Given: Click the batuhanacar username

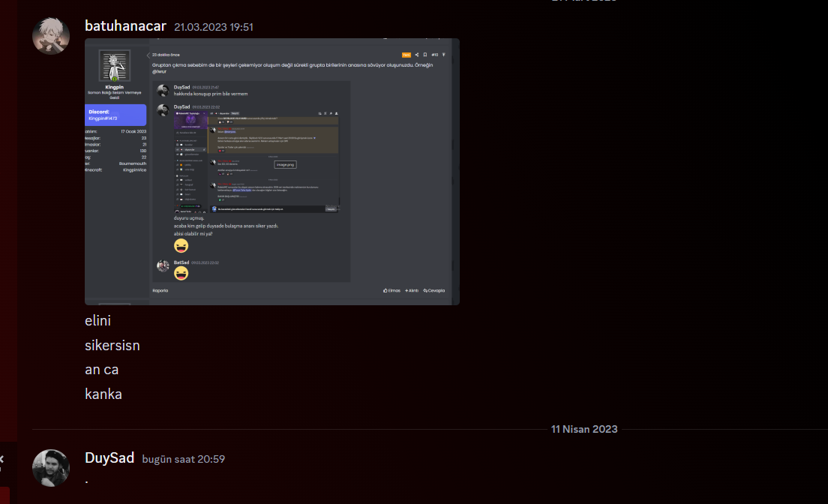Looking at the screenshot, I should (126, 26).
